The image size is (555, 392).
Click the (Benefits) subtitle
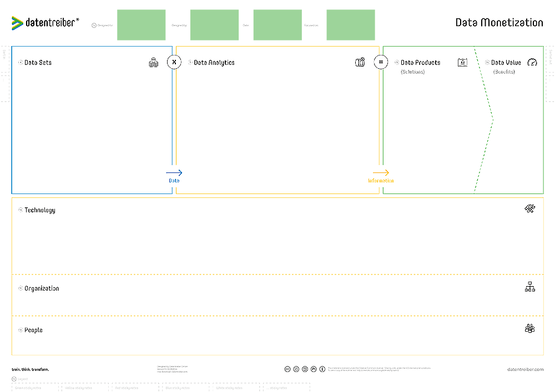pyautogui.click(x=504, y=72)
